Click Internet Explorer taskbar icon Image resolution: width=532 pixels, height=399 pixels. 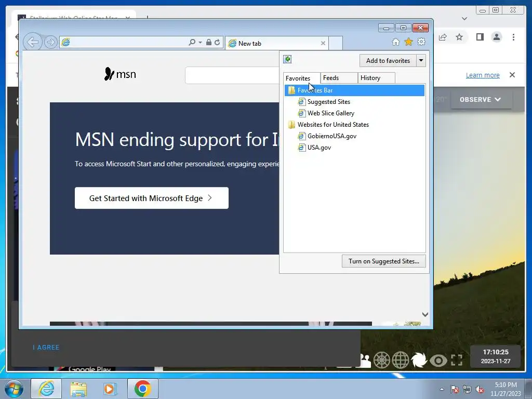(x=46, y=389)
